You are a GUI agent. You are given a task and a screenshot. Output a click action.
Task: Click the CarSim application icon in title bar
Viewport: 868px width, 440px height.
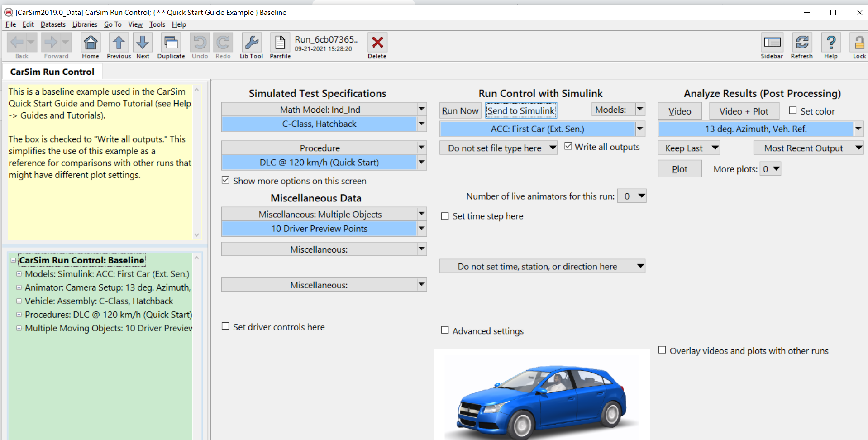coord(8,12)
